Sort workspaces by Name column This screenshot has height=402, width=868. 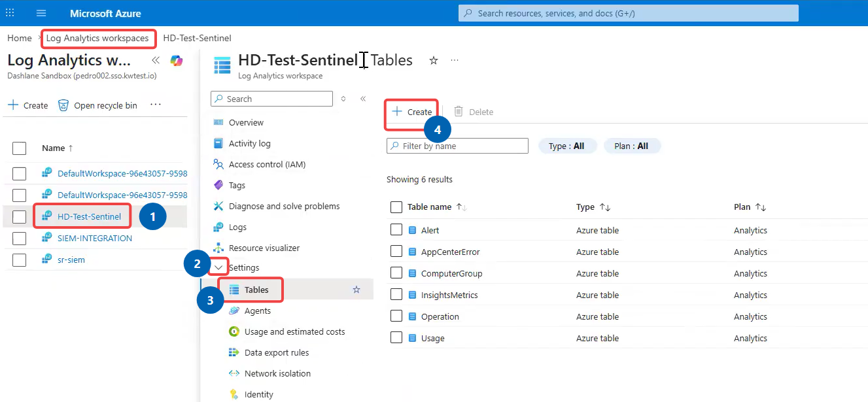pos(58,148)
